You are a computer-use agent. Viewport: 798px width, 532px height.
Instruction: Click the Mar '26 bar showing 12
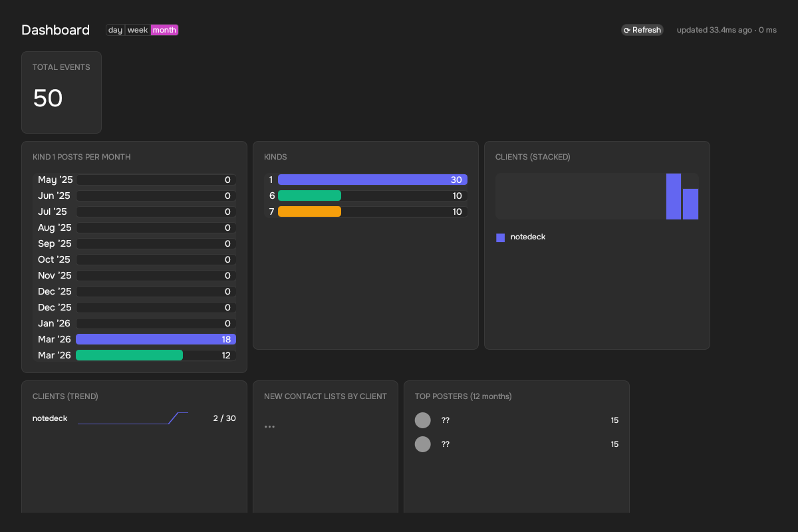pos(129,355)
